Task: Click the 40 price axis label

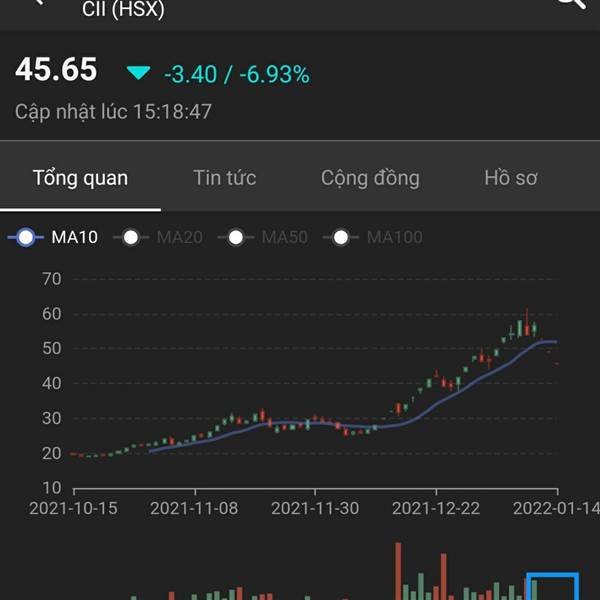Action: [52, 383]
